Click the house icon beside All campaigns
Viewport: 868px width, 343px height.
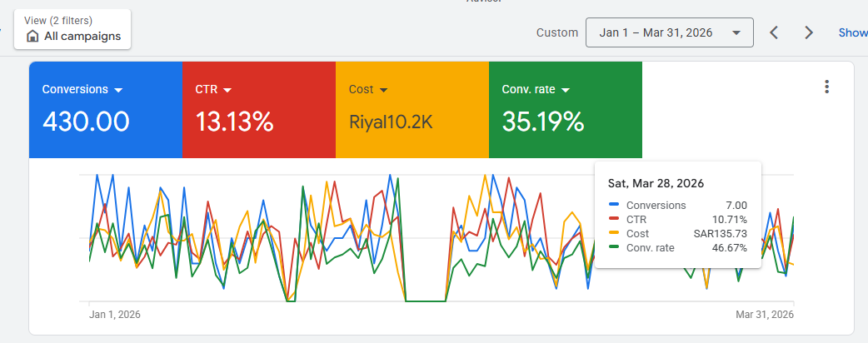point(33,37)
